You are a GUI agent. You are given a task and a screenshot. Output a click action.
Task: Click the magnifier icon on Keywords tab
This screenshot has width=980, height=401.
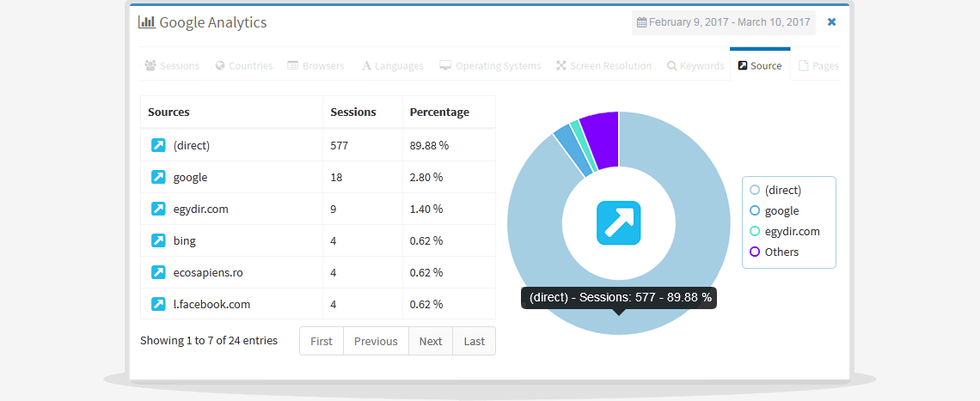[672, 65]
